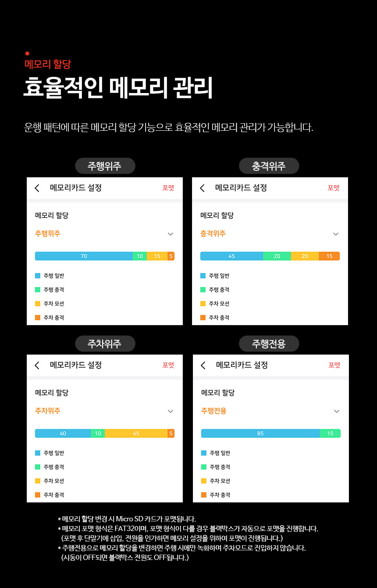
Task: Tap 포맷 in the 주행위주 panel
Action: pos(168,188)
